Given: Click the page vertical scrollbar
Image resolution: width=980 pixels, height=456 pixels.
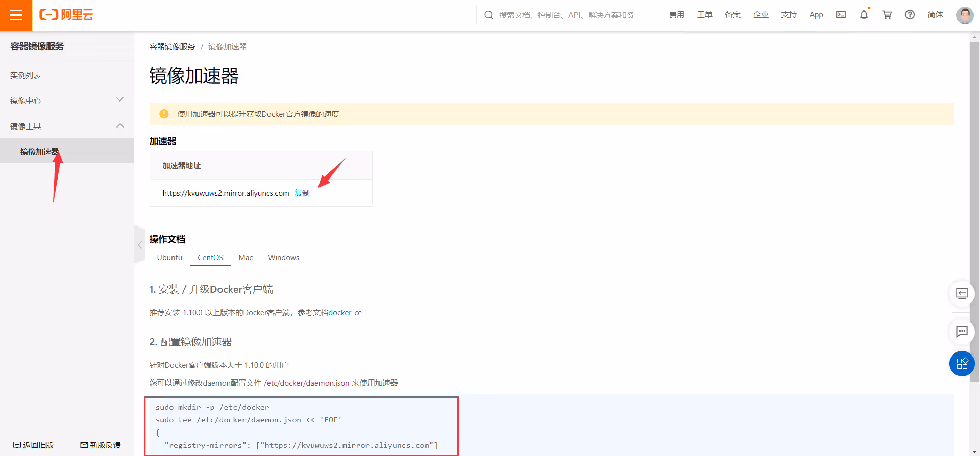Looking at the screenshot, I should (974, 211).
